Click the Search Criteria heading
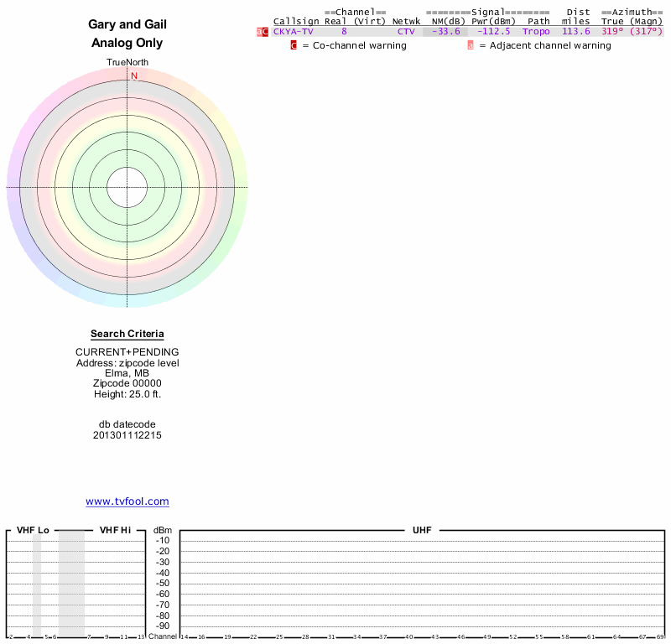This screenshot has height=644, width=671. coord(127,334)
